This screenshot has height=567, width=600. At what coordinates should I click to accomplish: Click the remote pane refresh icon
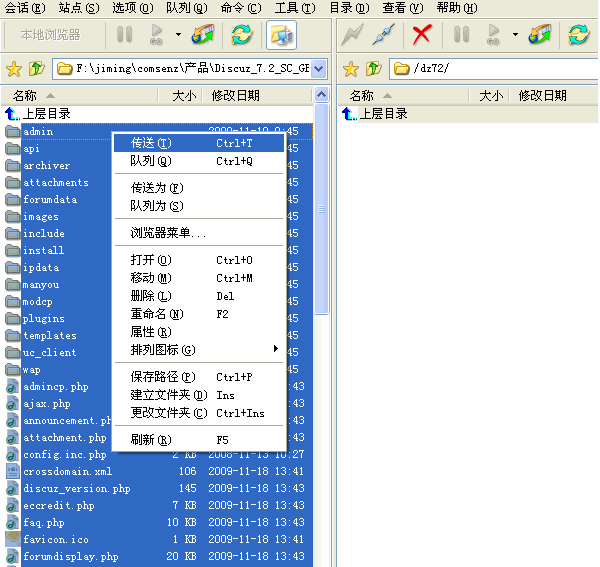tap(579, 35)
